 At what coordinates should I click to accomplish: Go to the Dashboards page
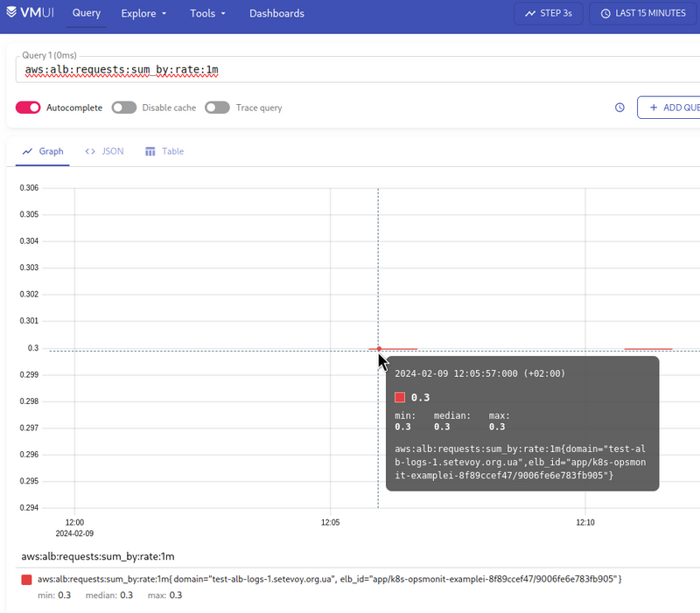[276, 13]
